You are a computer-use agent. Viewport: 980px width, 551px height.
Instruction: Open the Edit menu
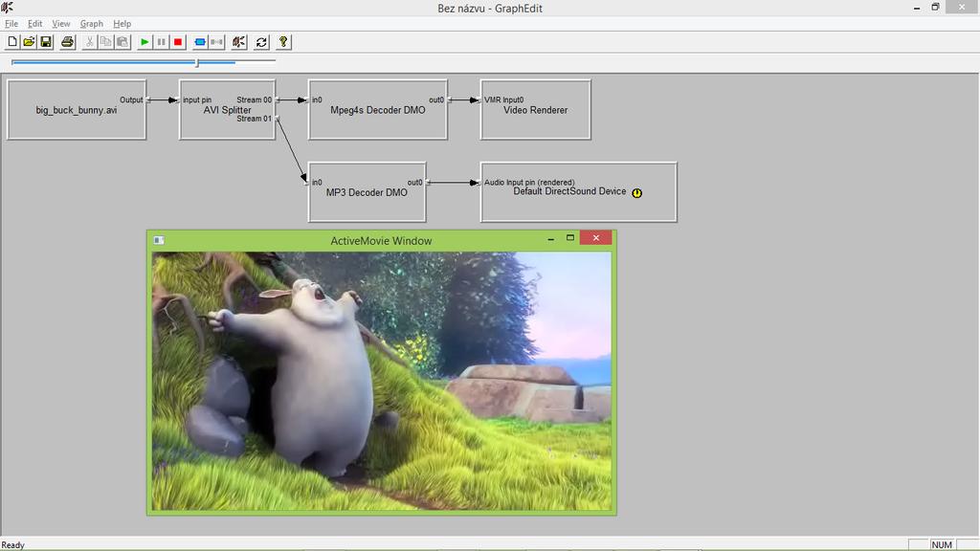point(34,24)
